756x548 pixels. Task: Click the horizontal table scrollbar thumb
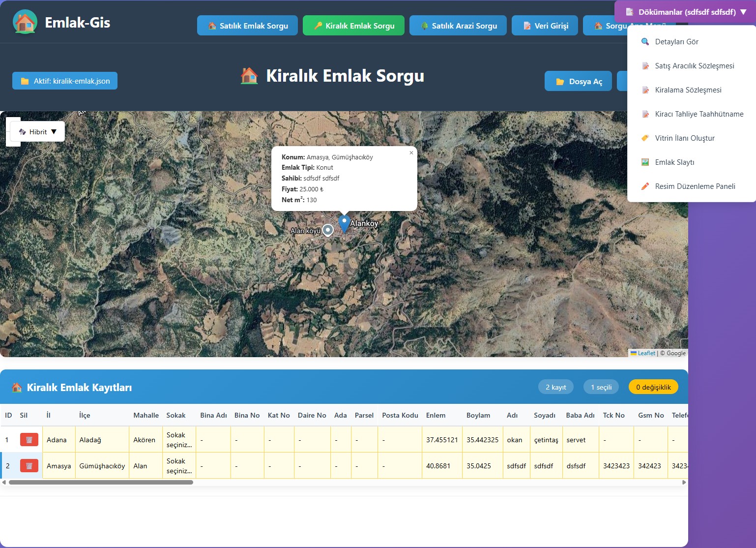coord(101,483)
